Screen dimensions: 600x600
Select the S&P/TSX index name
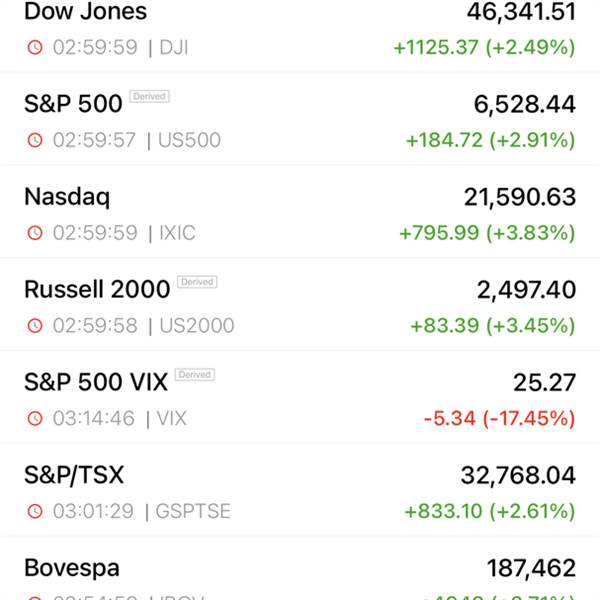(x=74, y=475)
